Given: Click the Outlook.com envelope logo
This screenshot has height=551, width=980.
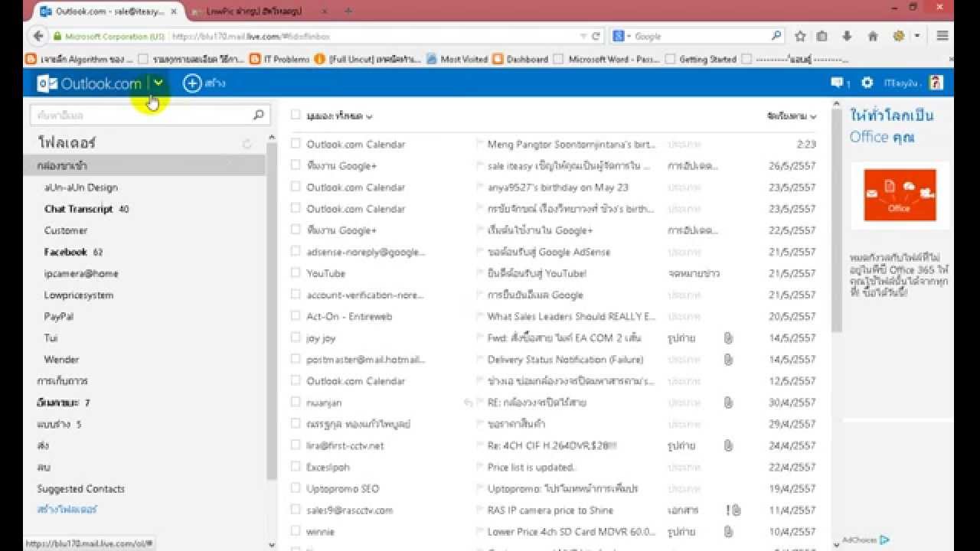Looking at the screenshot, I should (x=47, y=83).
